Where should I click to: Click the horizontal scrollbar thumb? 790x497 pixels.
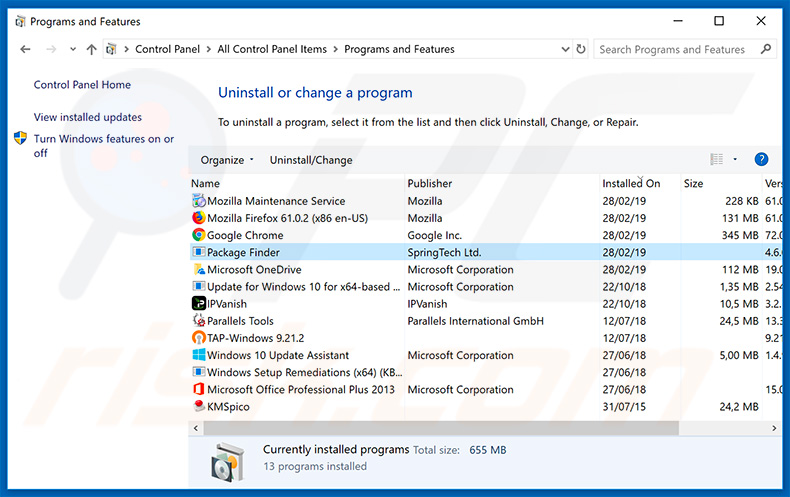click(x=441, y=428)
